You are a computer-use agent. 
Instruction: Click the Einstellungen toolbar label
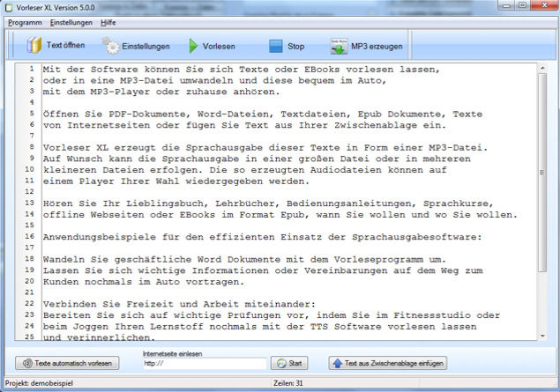pos(146,47)
